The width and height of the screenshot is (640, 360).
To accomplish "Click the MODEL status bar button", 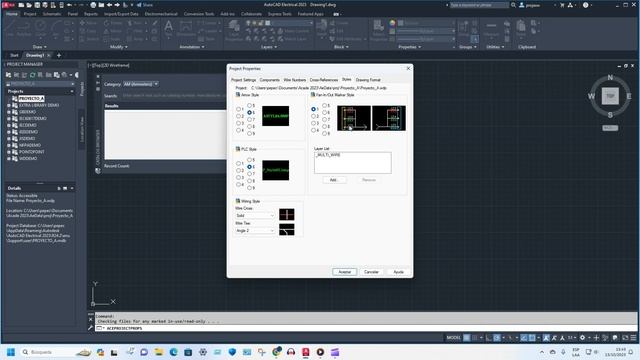I will click(x=453, y=338).
